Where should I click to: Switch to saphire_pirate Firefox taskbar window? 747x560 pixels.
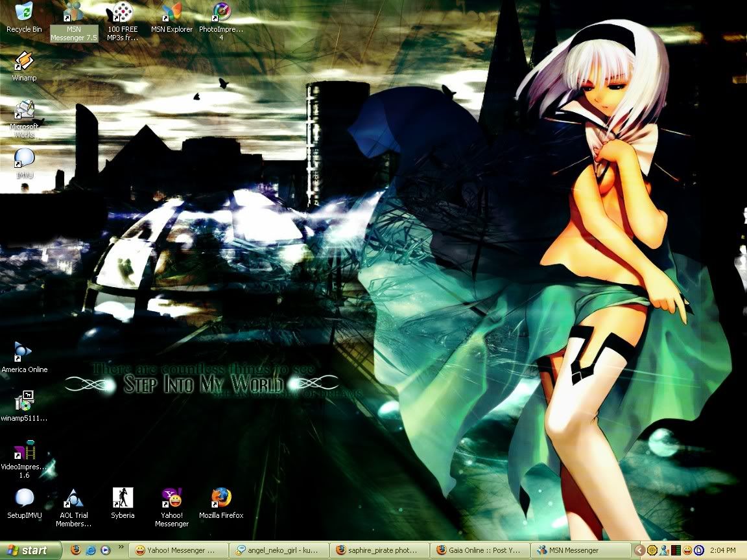(380, 550)
